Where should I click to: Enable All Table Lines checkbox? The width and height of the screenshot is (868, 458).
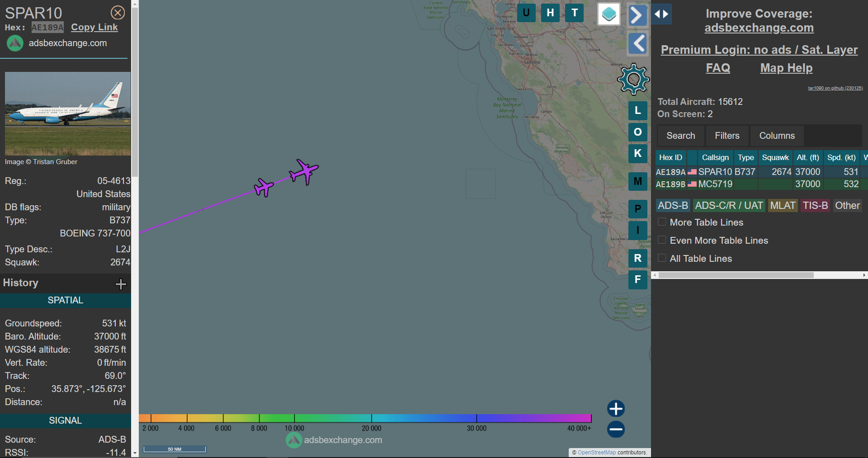point(662,258)
